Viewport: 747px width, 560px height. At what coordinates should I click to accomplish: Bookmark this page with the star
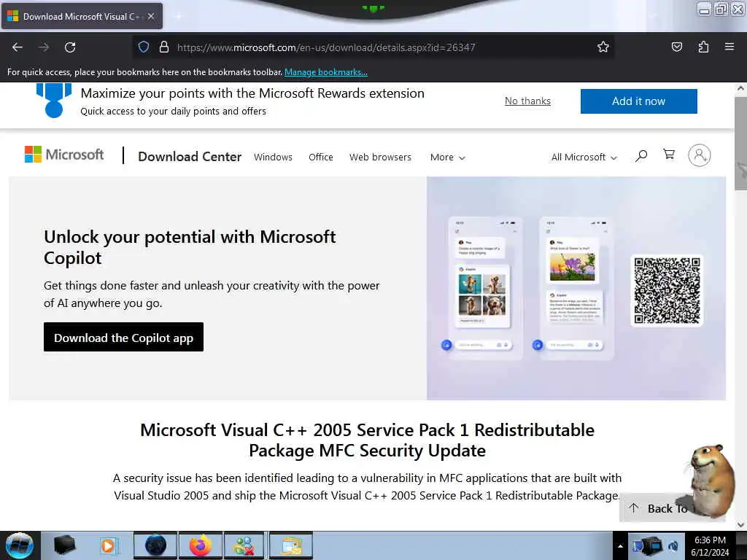click(x=603, y=47)
